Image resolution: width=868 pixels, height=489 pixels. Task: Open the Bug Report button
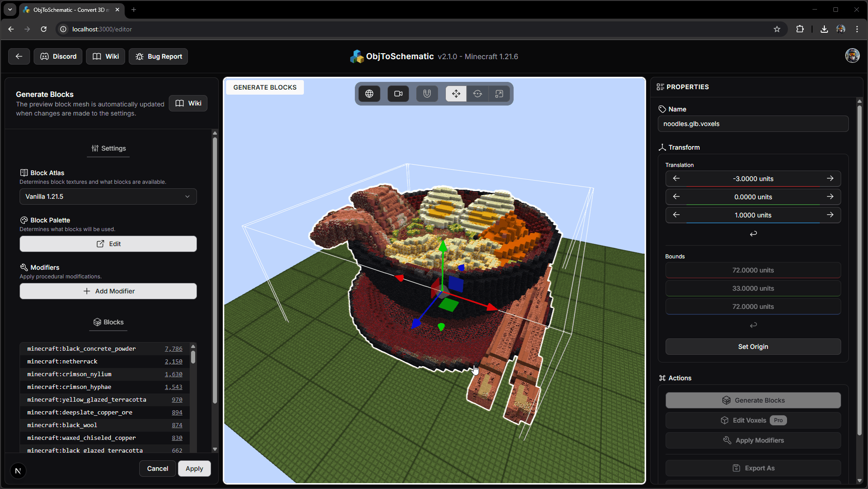[158, 56]
